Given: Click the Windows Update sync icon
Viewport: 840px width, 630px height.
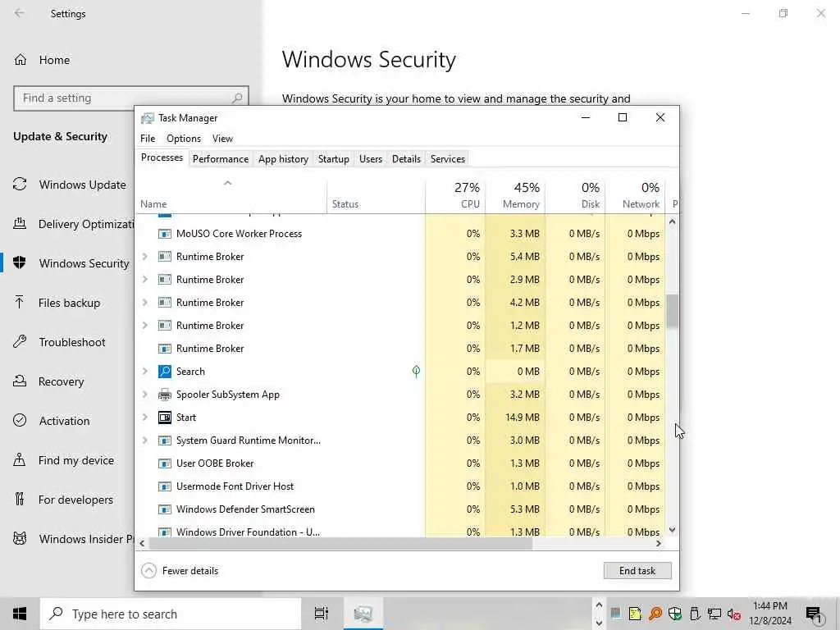Looking at the screenshot, I should 20,185.
